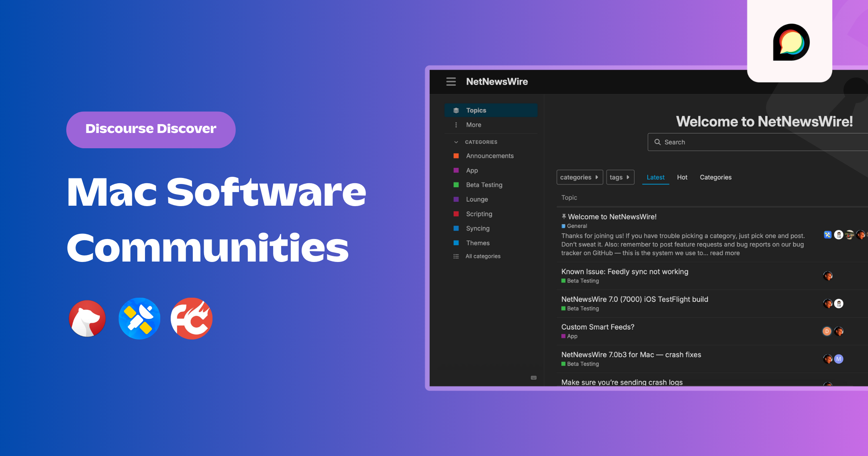Click the pin icon on Welcome to NetNewsWire topic
The width and height of the screenshot is (868, 456).
[x=564, y=216]
